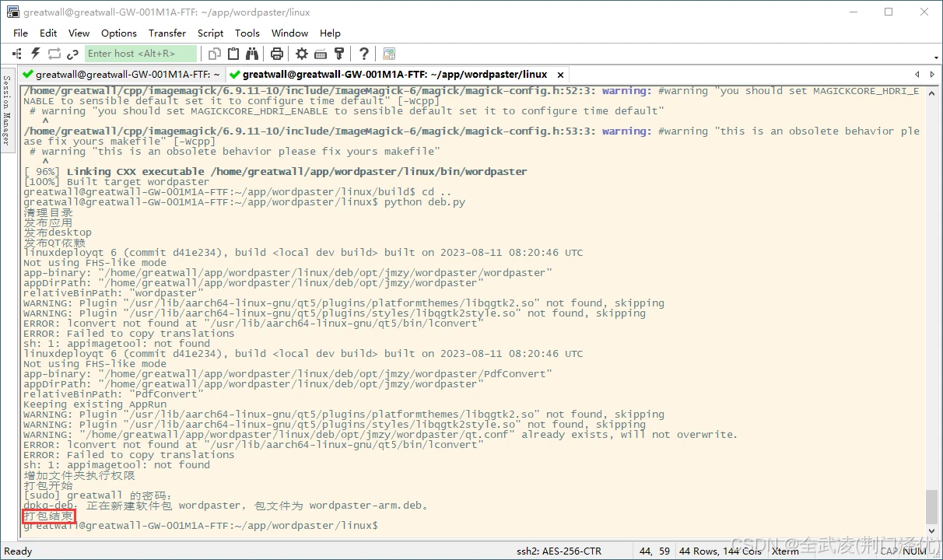
Task: Switch to the first greatwall ~ session tab
Action: tap(121, 75)
